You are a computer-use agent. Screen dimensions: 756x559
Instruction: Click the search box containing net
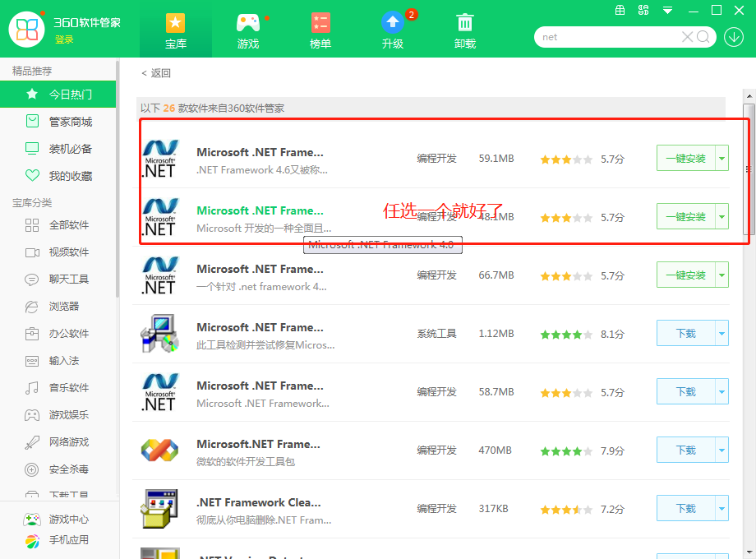[608, 37]
